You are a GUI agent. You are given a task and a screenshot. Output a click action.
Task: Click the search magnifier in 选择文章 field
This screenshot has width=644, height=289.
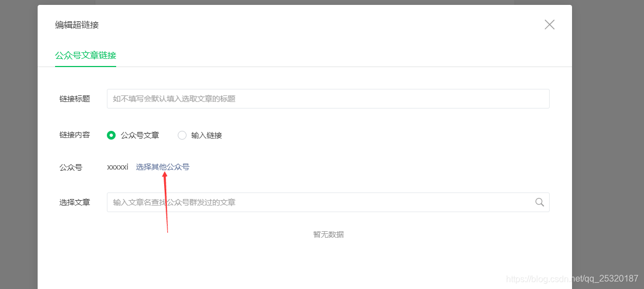coord(540,202)
